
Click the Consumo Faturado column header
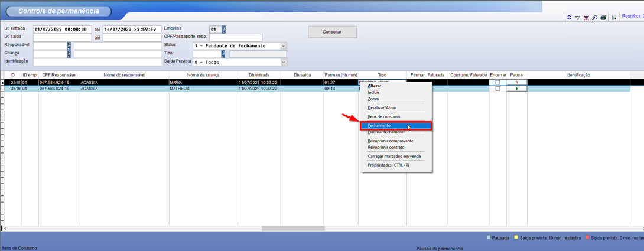tap(469, 75)
